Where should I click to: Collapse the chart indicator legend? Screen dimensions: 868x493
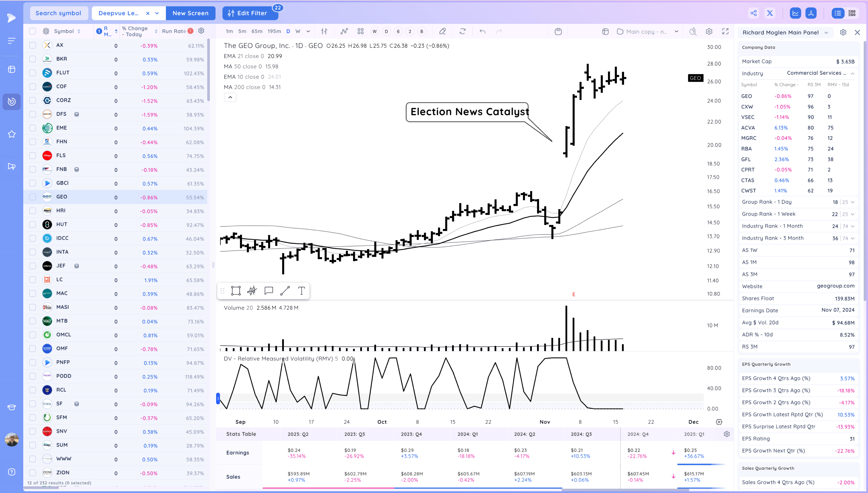point(230,98)
